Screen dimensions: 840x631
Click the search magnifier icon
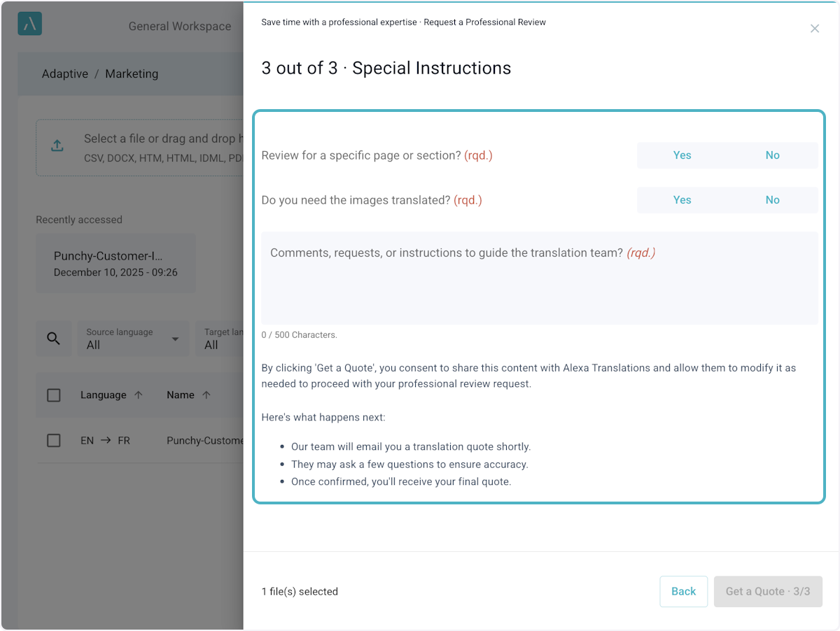(x=53, y=339)
